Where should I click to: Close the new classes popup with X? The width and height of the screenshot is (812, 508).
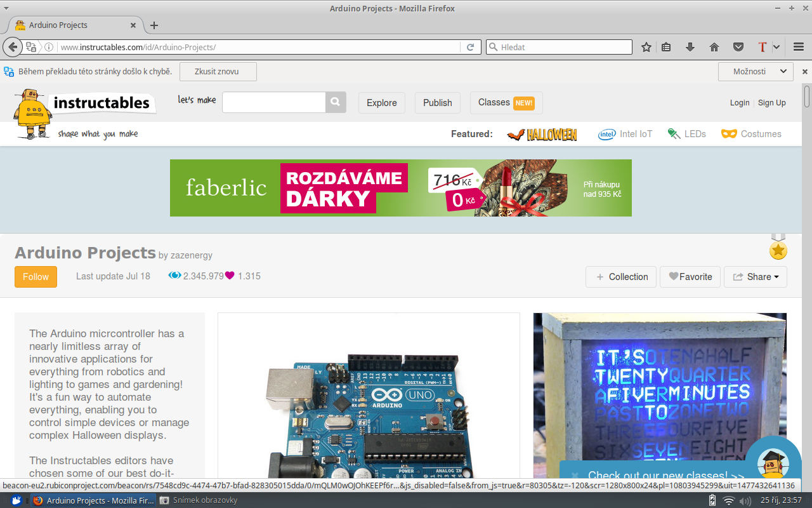(574, 475)
